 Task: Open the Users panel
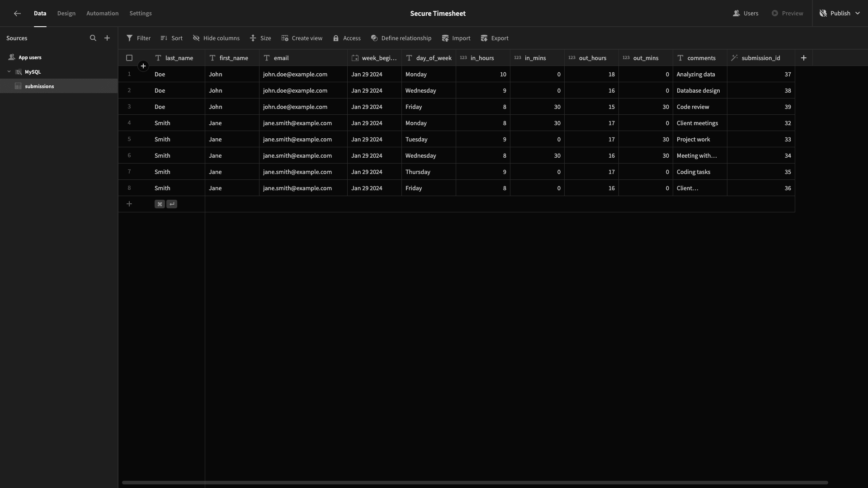pyautogui.click(x=745, y=14)
